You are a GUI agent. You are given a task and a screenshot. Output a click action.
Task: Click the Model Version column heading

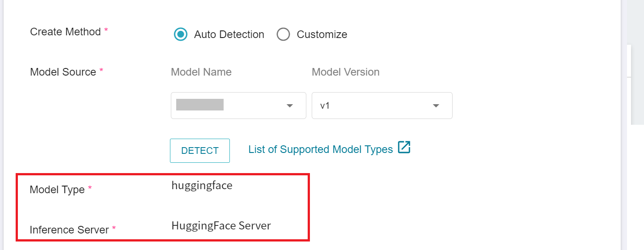(346, 72)
